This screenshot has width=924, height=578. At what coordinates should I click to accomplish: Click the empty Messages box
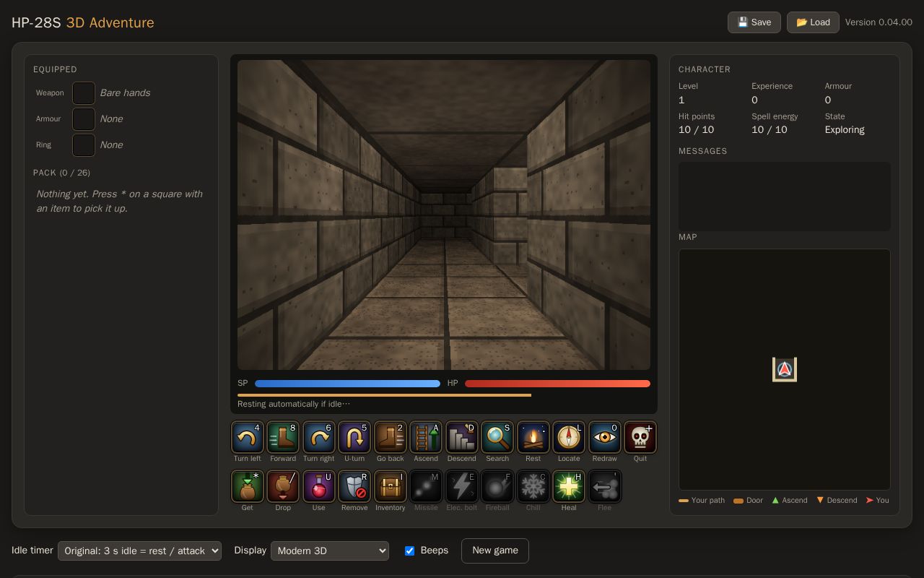click(x=785, y=197)
